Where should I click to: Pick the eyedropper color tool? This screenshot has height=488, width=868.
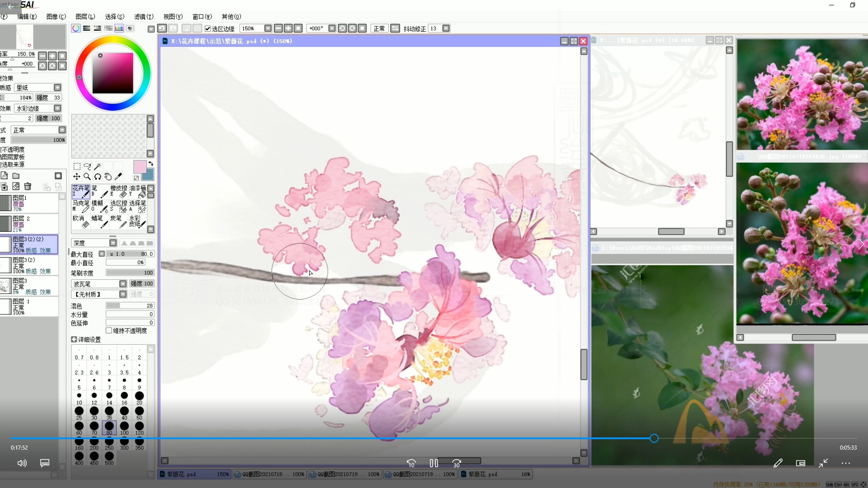click(x=118, y=177)
